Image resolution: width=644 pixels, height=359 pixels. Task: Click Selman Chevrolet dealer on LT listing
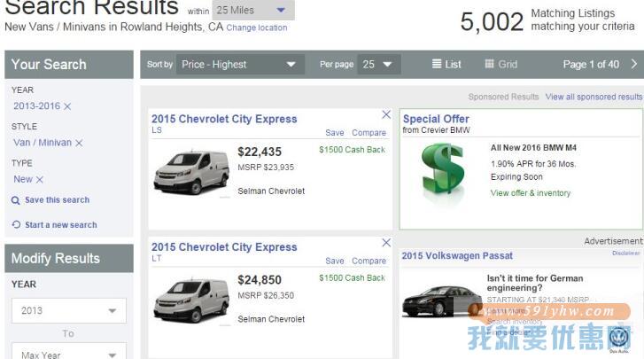click(x=271, y=320)
